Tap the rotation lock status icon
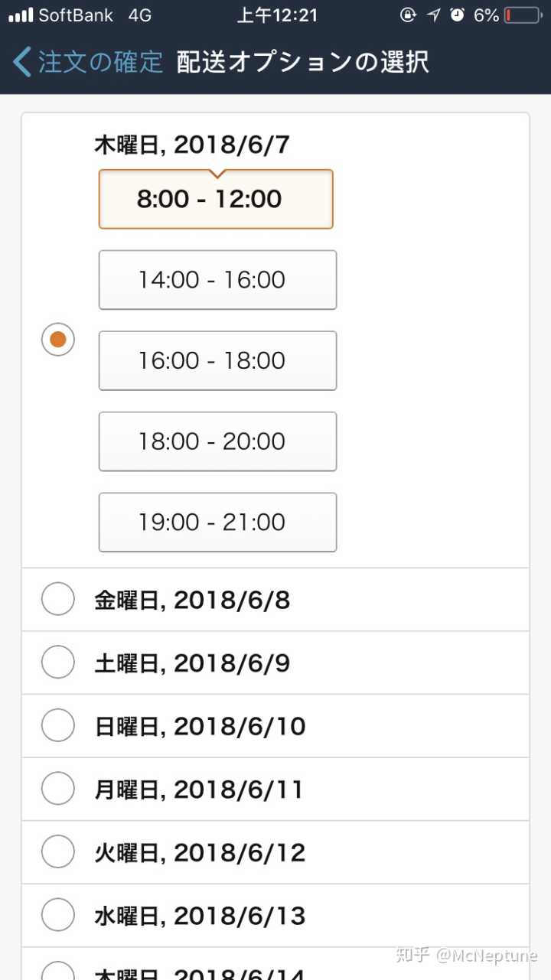The height and width of the screenshot is (980, 551). pyautogui.click(x=409, y=15)
